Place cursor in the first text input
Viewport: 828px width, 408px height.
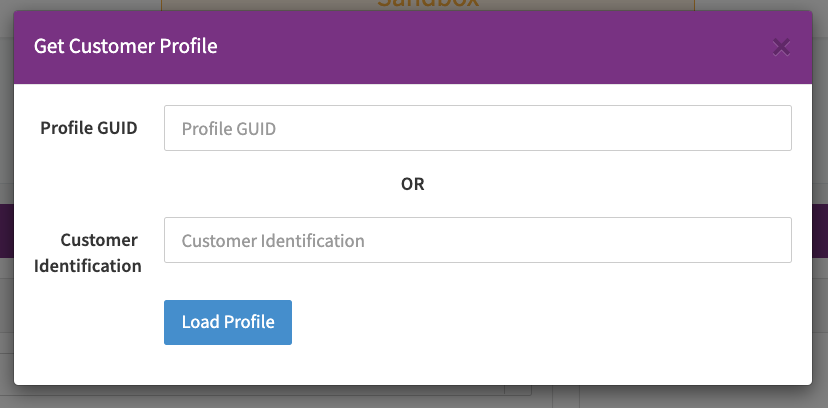477,128
